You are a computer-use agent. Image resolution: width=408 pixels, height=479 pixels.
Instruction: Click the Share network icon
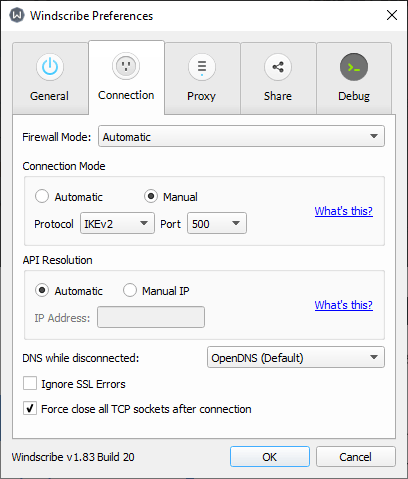(x=278, y=67)
